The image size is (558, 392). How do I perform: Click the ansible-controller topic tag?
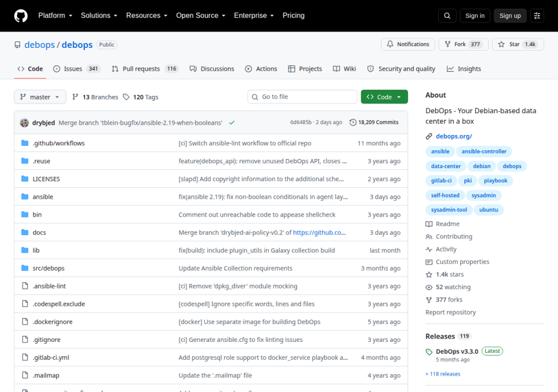484,151
